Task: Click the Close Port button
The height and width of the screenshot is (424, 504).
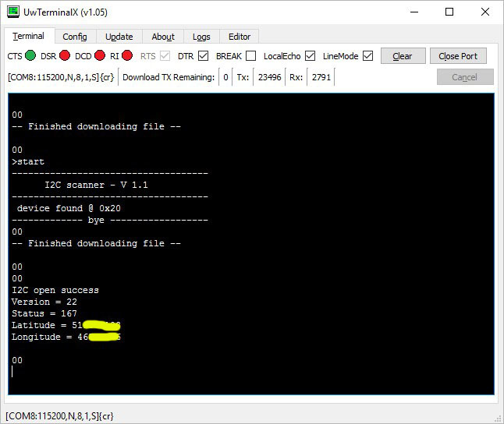Action: [x=458, y=56]
